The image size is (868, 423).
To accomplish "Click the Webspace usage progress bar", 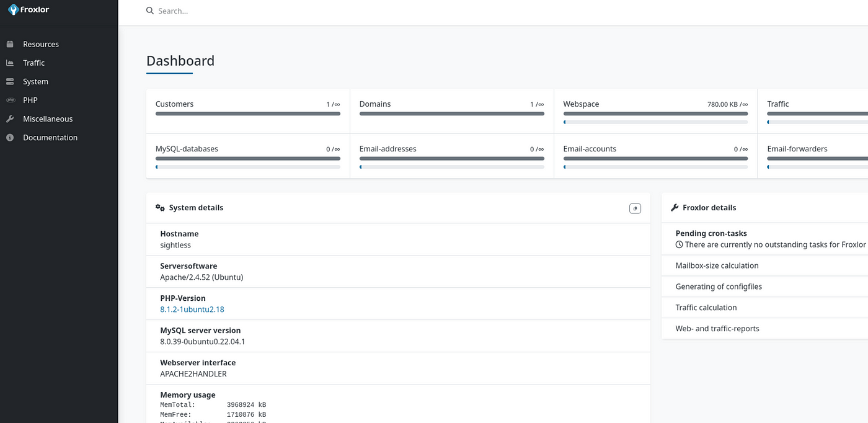I will (655, 114).
